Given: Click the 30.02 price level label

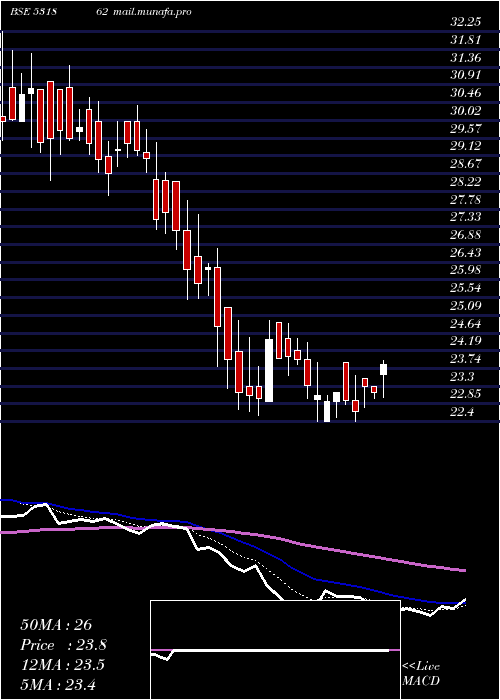Looking at the screenshot, I should click(x=466, y=111).
